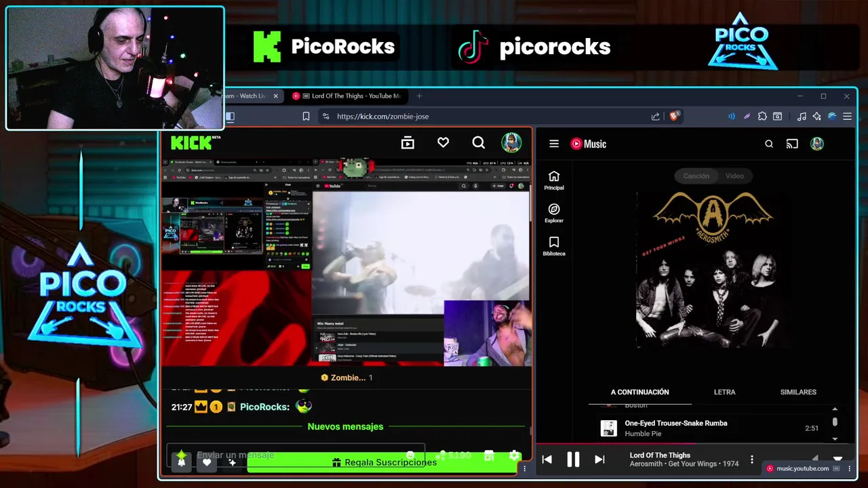
Task: Click the music note toolbar icon
Action: point(802,117)
